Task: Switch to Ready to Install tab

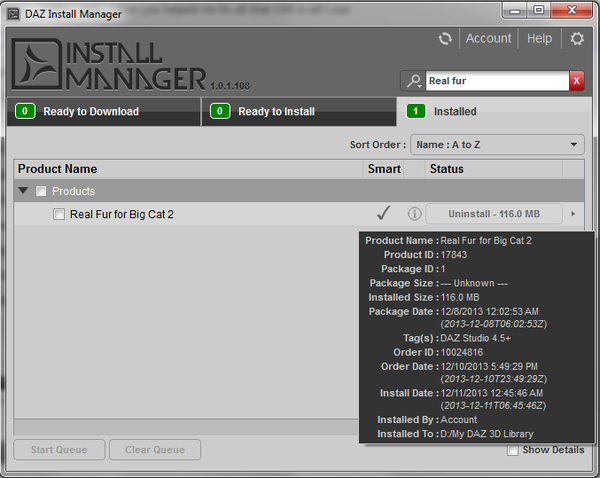Action: pyautogui.click(x=299, y=111)
